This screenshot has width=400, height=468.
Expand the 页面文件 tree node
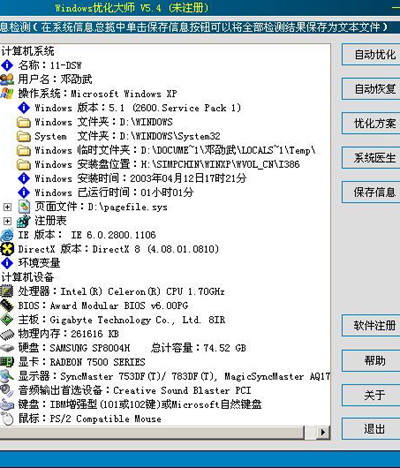click(7, 207)
